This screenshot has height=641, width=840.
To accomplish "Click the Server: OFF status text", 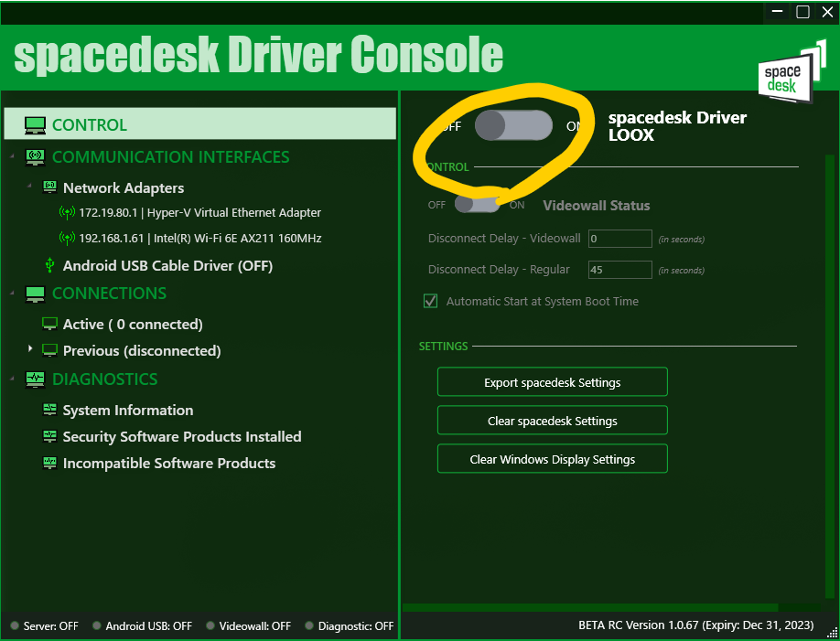I will tap(51, 626).
